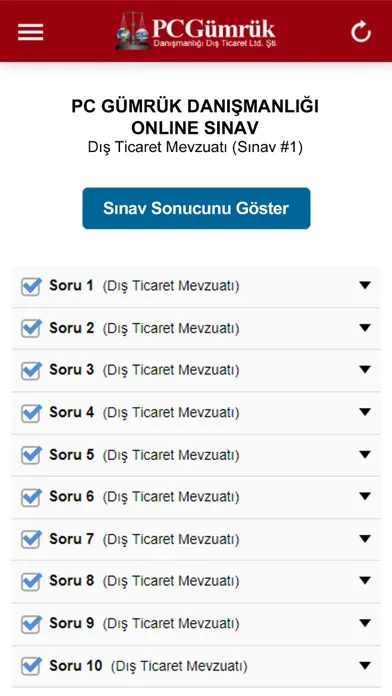Screen dimensions: 392x696
Task: Toggle the Soru 1 checkbox
Action: pos(31,286)
